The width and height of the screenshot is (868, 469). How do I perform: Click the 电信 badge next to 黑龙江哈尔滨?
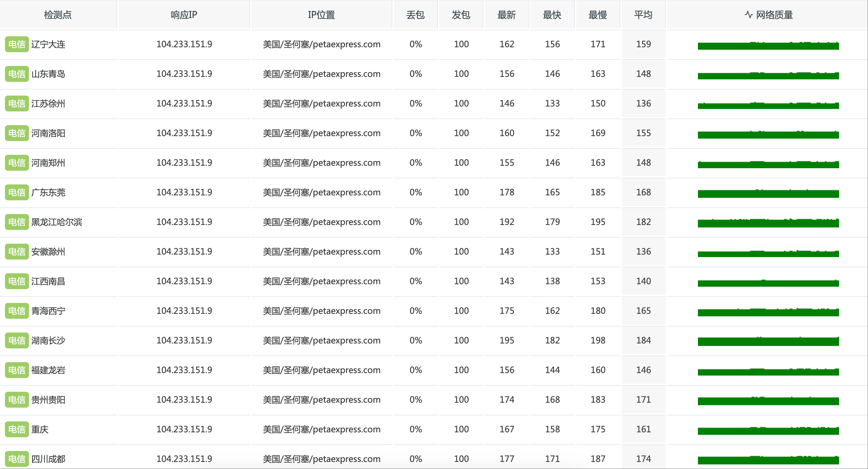pyautogui.click(x=17, y=222)
